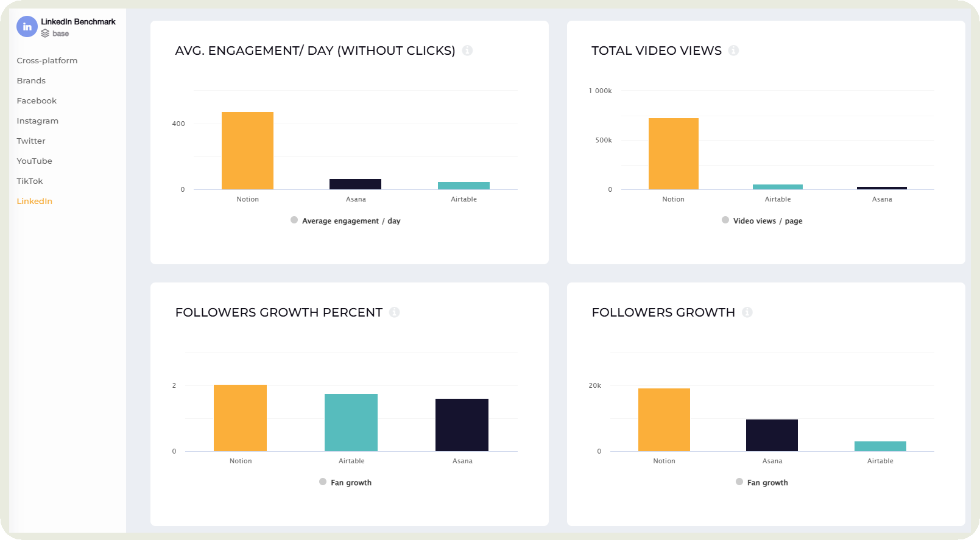Click the 'FOLLOWERS GROWTH PERCENT' card title
This screenshot has width=980, height=540.
pos(279,312)
